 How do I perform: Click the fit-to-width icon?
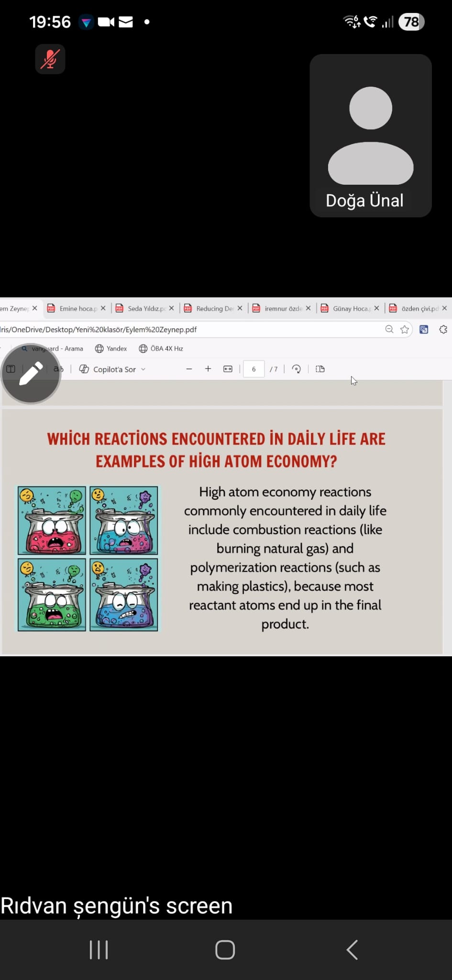(x=228, y=369)
